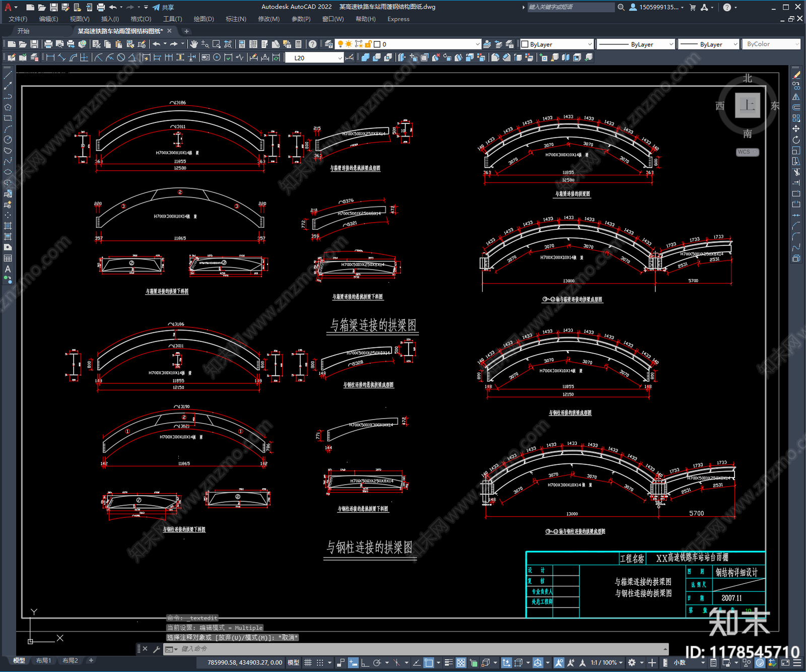The height and width of the screenshot is (672, 806).
Task: Open the 文件(F) menu
Action: click(x=18, y=19)
